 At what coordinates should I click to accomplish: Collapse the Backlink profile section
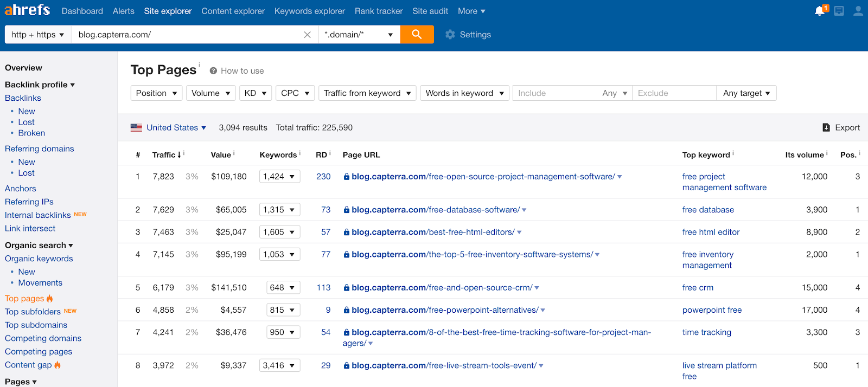coord(40,85)
